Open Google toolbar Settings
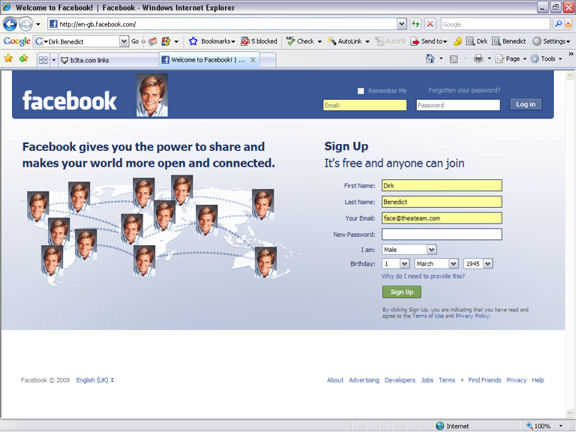 pyautogui.click(x=551, y=42)
